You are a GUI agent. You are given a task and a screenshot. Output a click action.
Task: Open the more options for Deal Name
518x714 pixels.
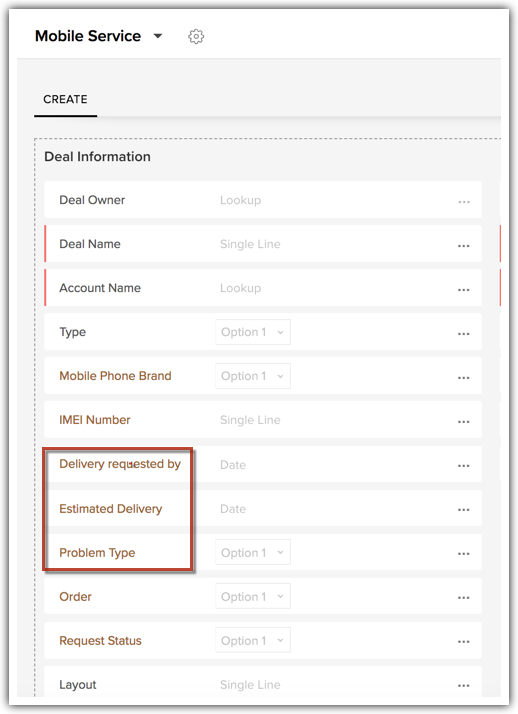coord(464,246)
